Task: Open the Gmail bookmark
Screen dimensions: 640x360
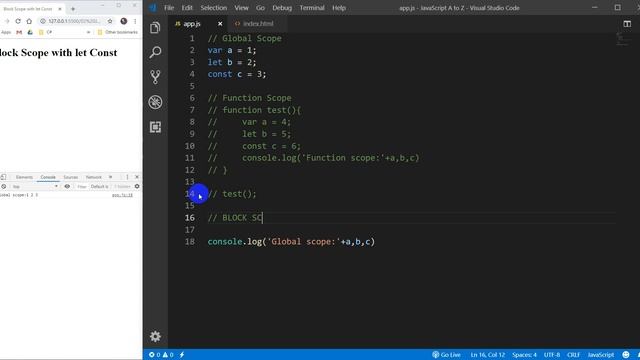Action: (x=19, y=32)
